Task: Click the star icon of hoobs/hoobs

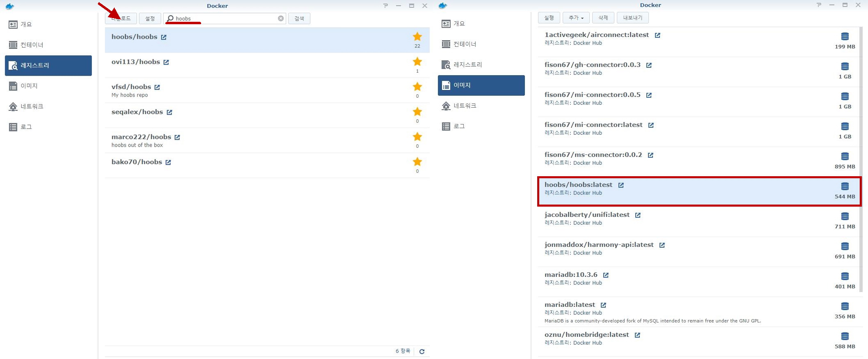Action: [417, 37]
